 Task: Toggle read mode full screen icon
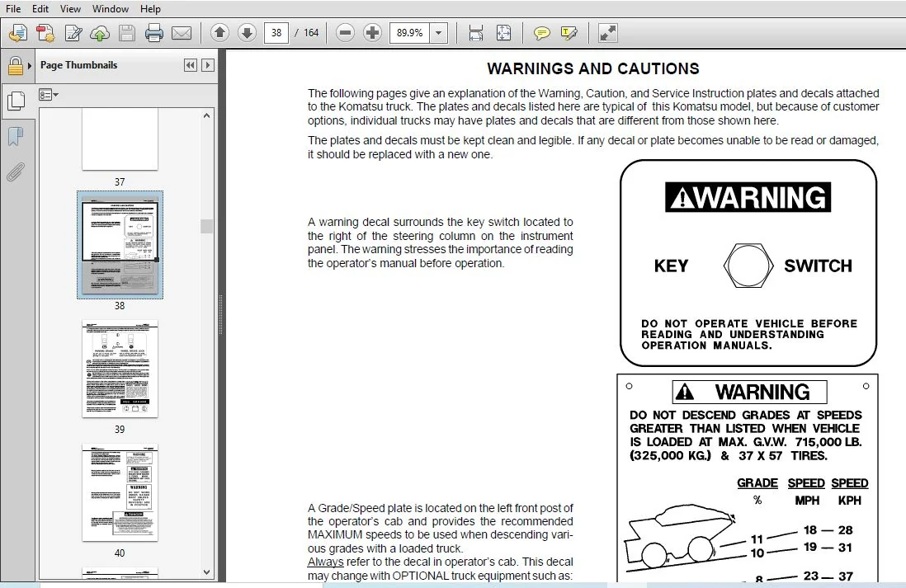[x=607, y=33]
